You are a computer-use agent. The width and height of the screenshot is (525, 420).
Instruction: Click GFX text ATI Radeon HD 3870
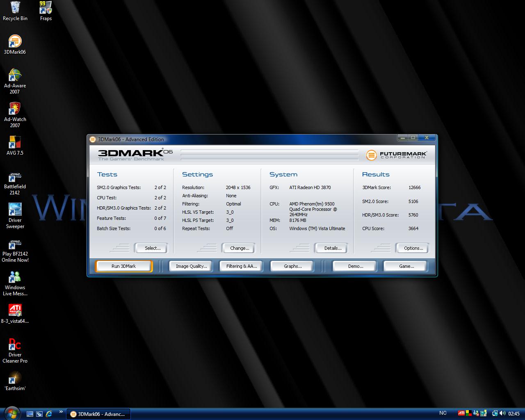(310, 187)
